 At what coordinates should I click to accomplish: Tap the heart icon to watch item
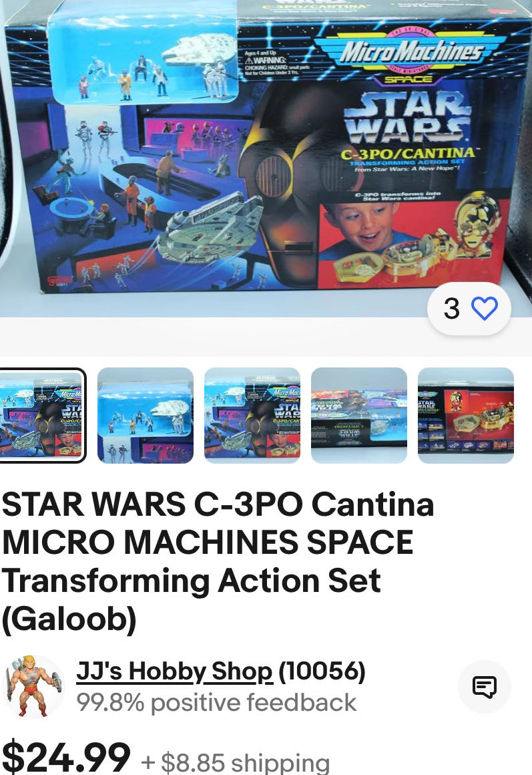pos(484,309)
